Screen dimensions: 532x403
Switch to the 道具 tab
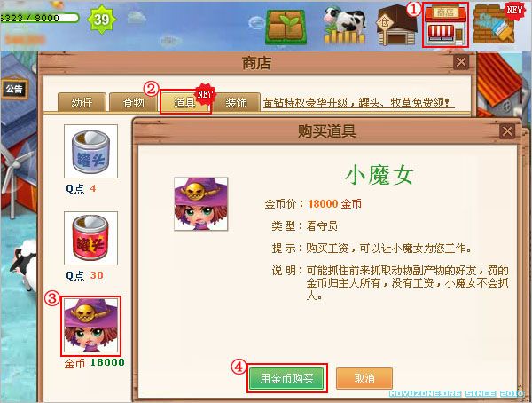tap(185, 102)
